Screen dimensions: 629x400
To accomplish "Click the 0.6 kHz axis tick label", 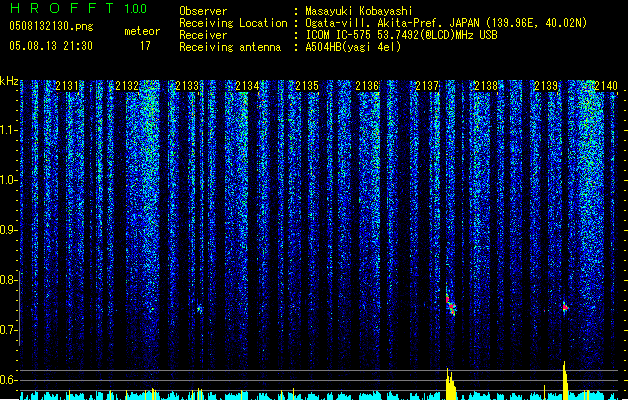I will tap(9, 380).
